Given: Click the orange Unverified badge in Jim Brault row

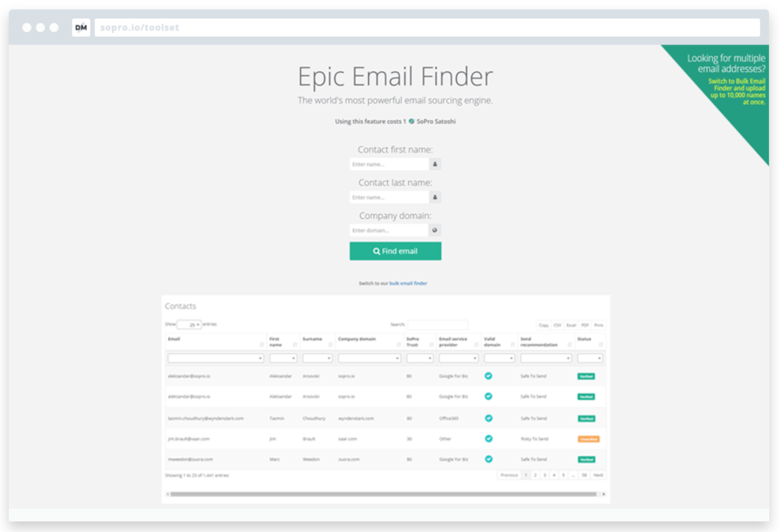Looking at the screenshot, I should pyautogui.click(x=588, y=439).
